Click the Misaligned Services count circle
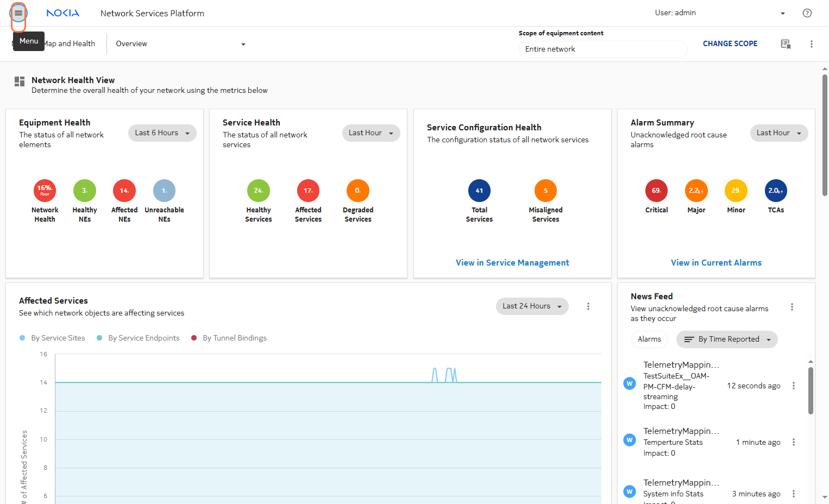The width and height of the screenshot is (829, 504). [x=545, y=191]
